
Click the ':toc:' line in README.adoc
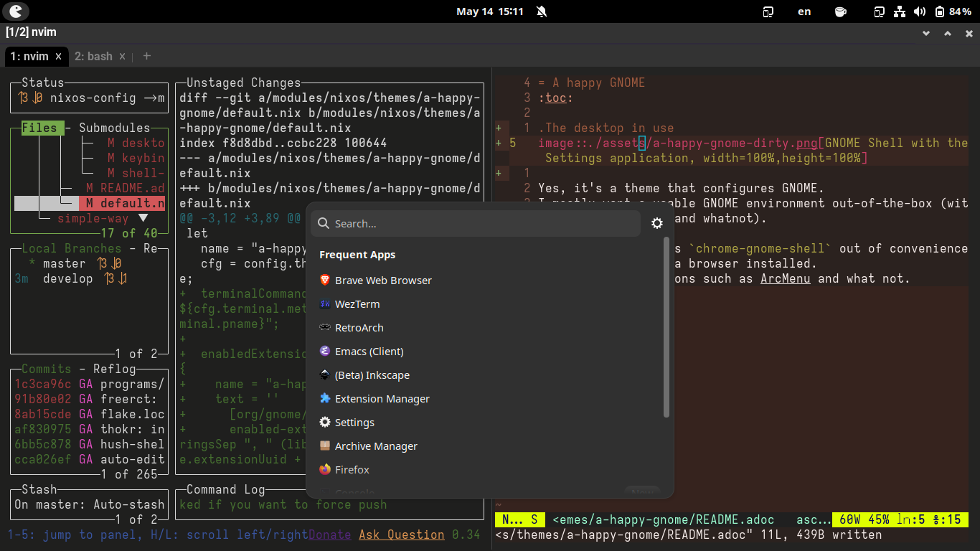(x=556, y=98)
